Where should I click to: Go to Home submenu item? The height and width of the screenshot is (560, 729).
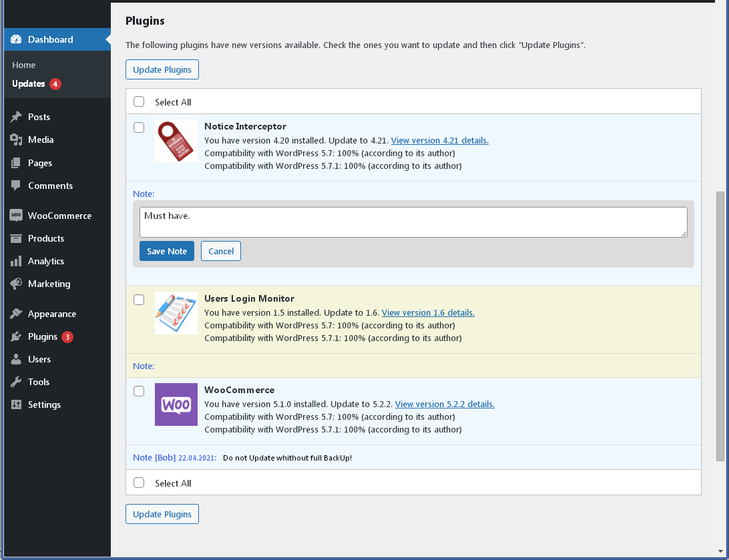coord(24,65)
